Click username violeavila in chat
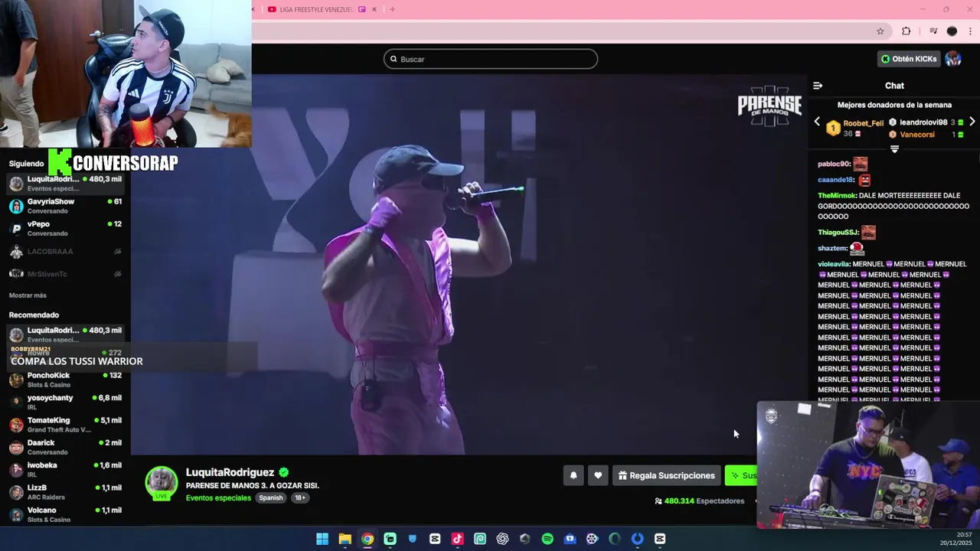Screen dimensions: 980x551 (834, 264)
